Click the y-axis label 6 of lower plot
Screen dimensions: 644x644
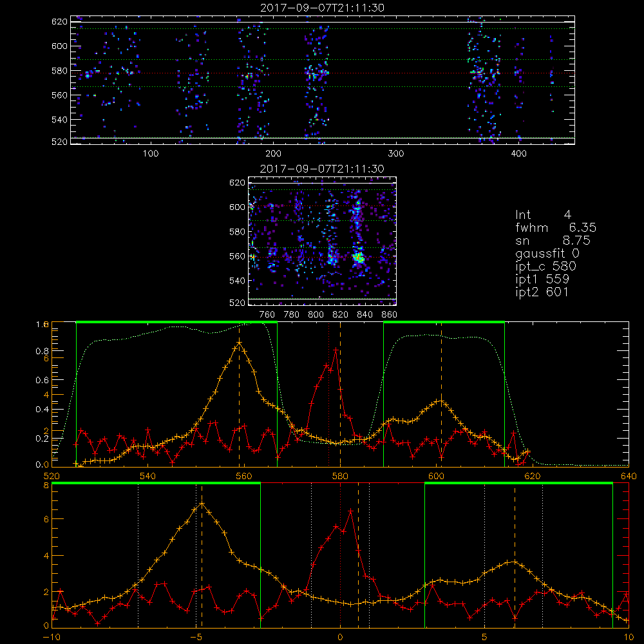tap(46, 520)
